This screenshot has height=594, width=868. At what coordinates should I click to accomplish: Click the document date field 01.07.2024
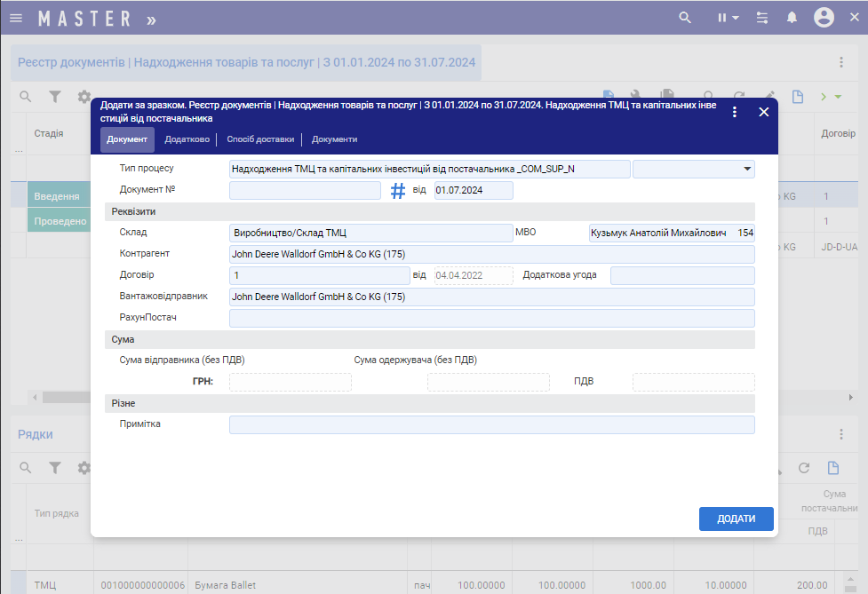(x=474, y=191)
